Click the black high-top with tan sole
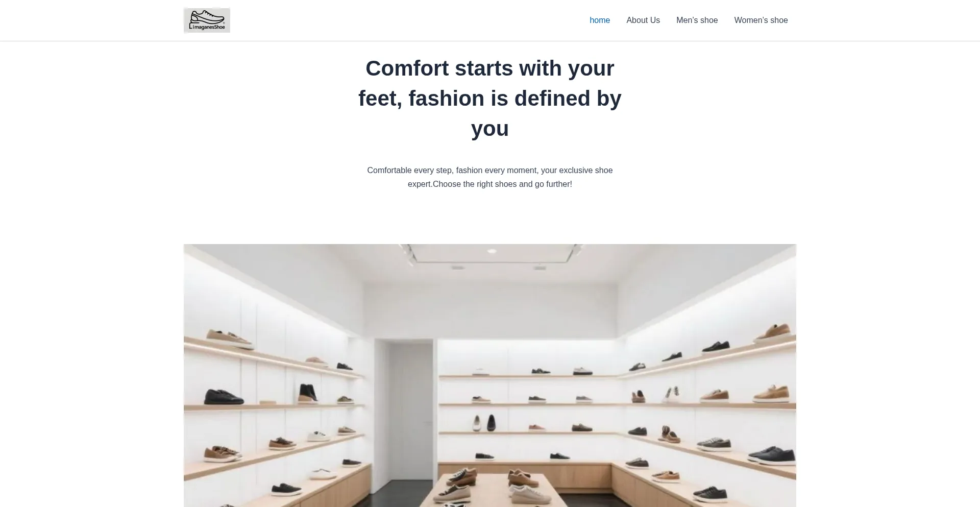This screenshot has width=980, height=507. (x=308, y=393)
